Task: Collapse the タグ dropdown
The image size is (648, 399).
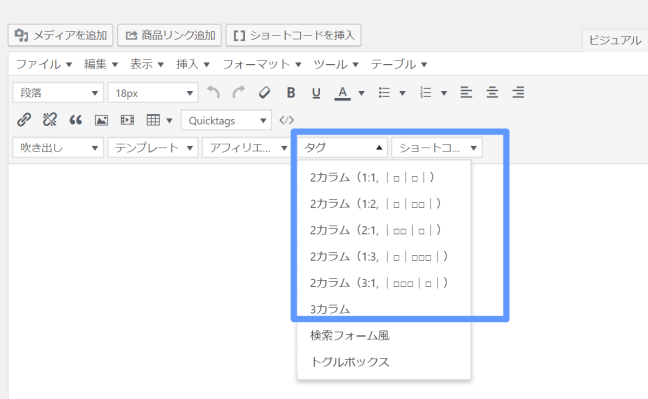Action: 342,148
